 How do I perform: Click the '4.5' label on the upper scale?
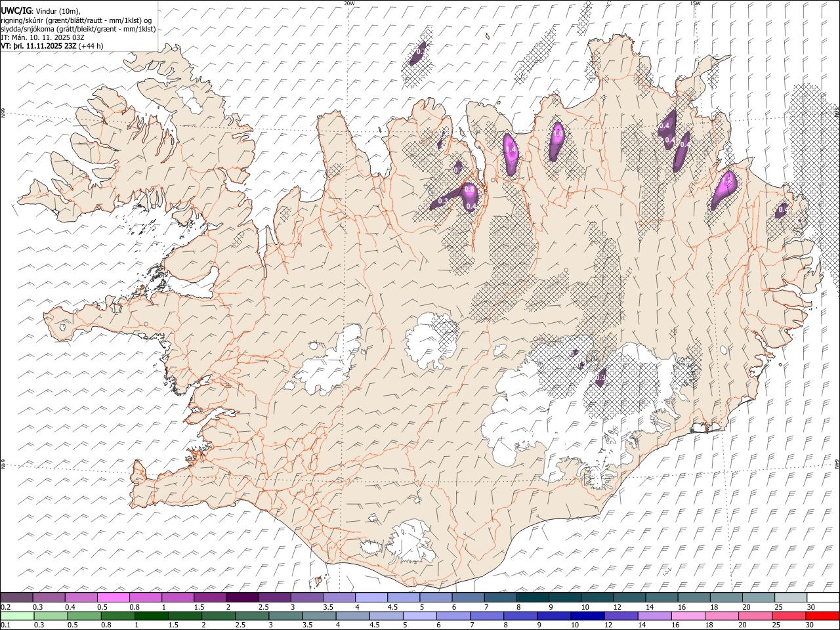pyautogui.click(x=392, y=607)
